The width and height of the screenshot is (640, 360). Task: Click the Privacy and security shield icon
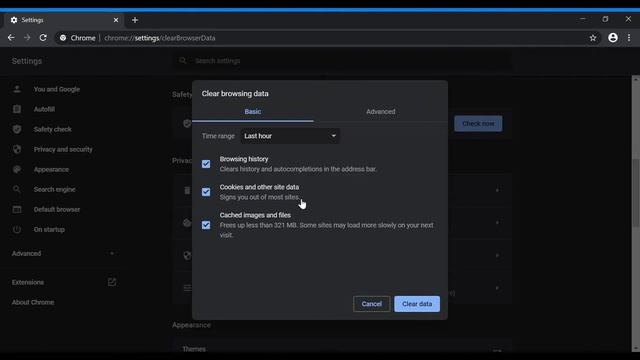tap(17, 149)
